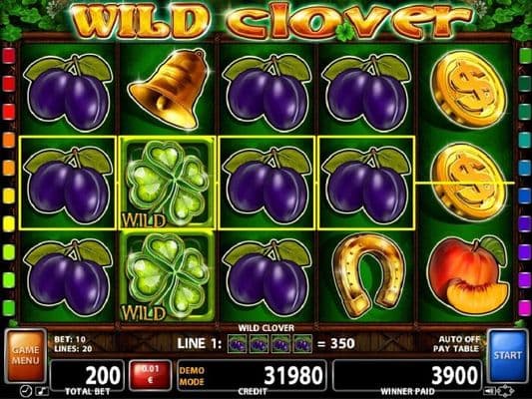This screenshot has width=532, height=399.
Task: Toggle the AUTO OFF autoplay setting
Action: [459, 339]
